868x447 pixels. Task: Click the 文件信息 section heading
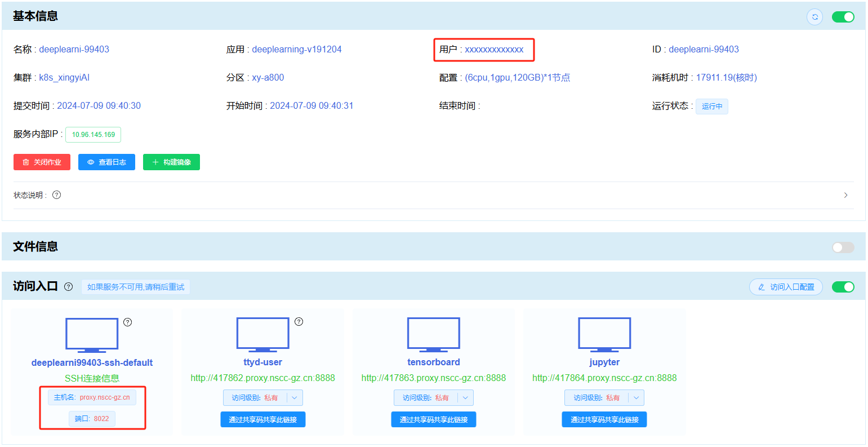pos(35,247)
